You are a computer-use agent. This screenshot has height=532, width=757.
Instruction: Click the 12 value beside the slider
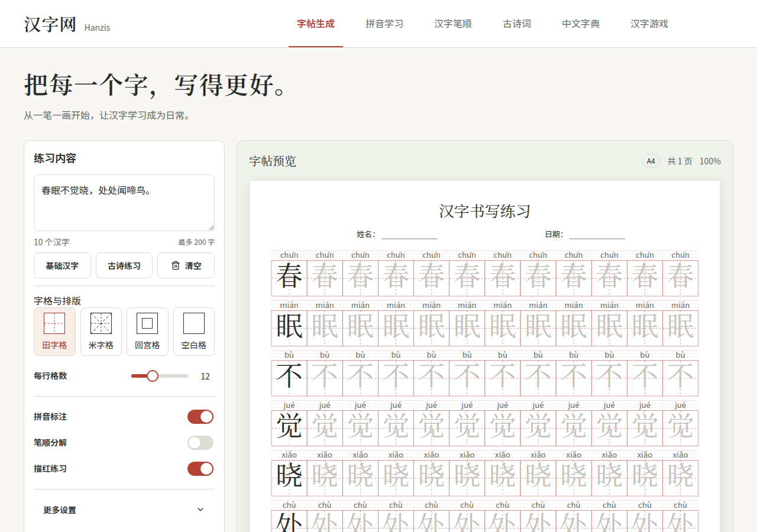[205, 377]
